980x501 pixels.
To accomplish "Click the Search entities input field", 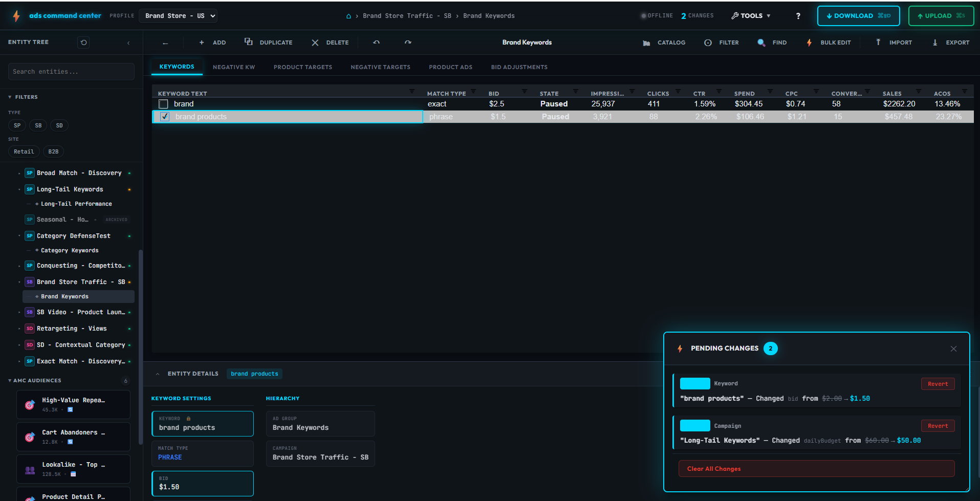I will pyautogui.click(x=71, y=71).
